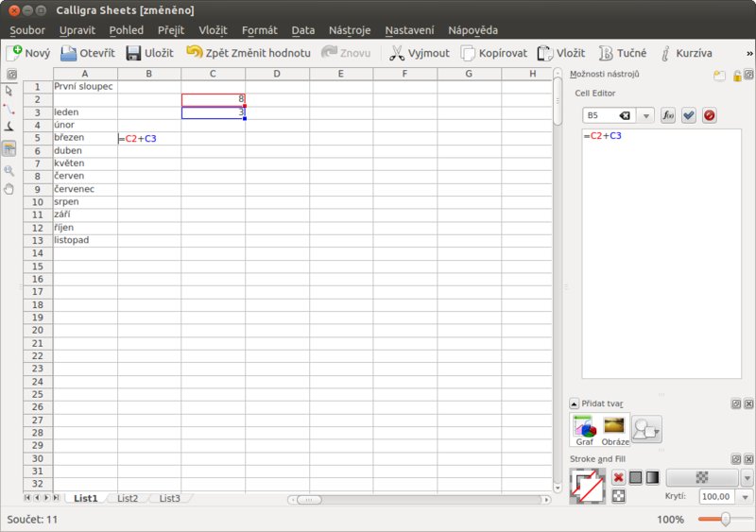Open the Data menu
This screenshot has width=756, height=532.
click(x=302, y=30)
